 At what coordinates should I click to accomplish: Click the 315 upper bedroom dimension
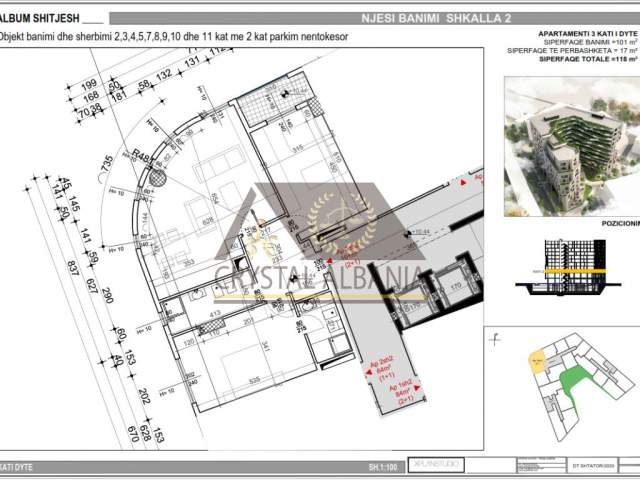(298, 148)
